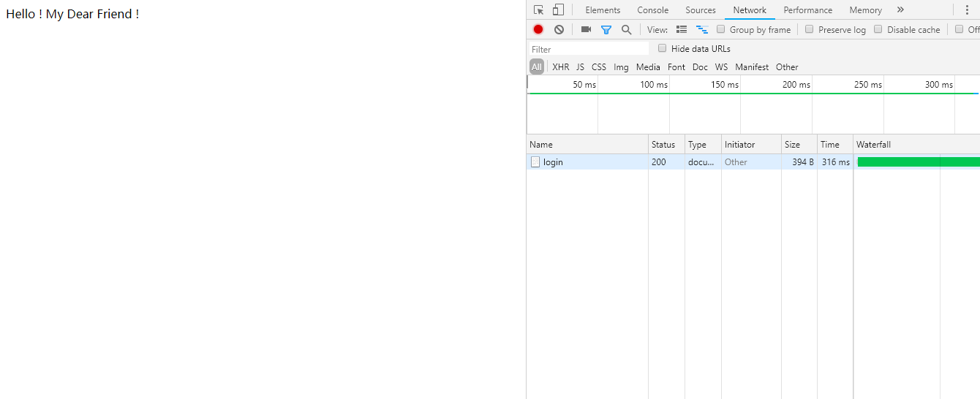Activate the inspect element picker icon
This screenshot has width=980, height=399.
(x=538, y=10)
